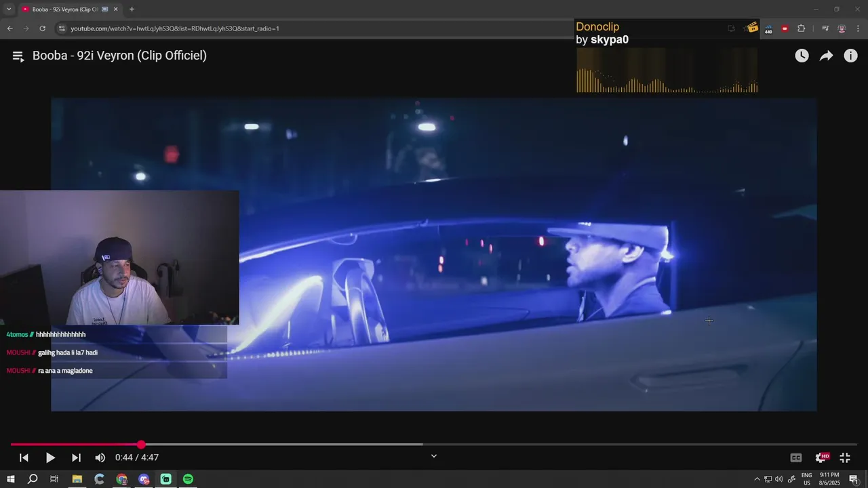Viewport: 868px width, 488px height.
Task: Open the 9:11 PM clock calendar
Action: coord(829,479)
